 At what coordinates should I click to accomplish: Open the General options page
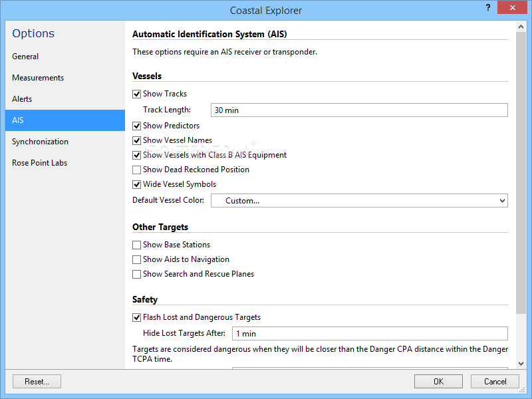tap(25, 57)
